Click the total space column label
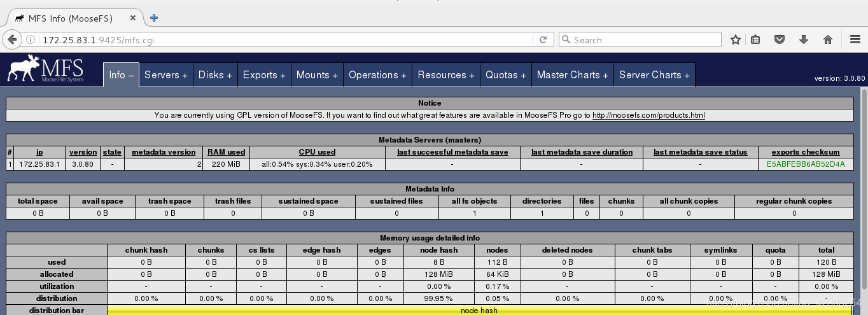The image size is (868, 315). coord(38,201)
